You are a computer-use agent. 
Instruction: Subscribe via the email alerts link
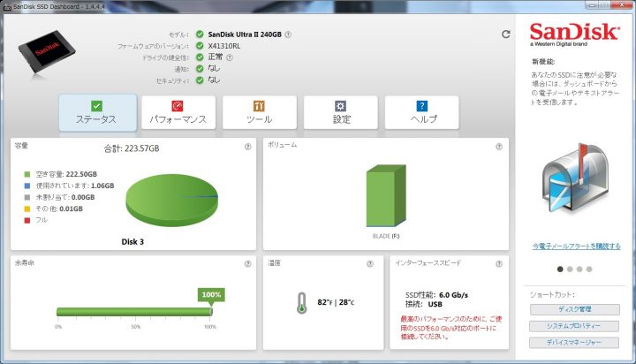pos(576,246)
